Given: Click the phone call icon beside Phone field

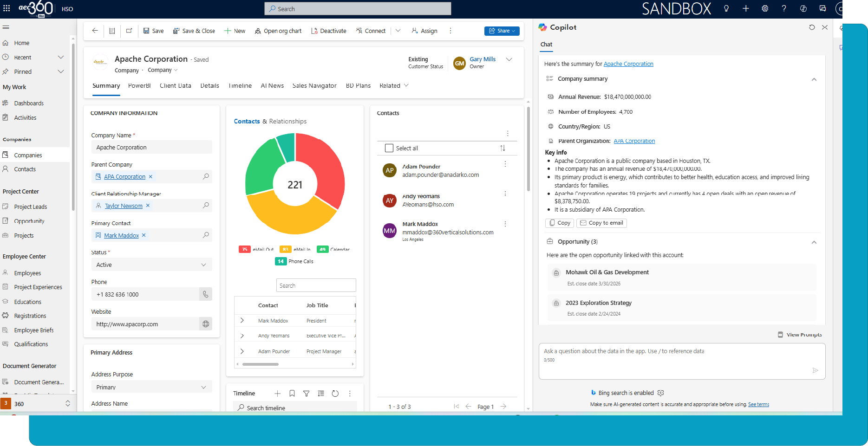Looking at the screenshot, I should click(x=206, y=294).
